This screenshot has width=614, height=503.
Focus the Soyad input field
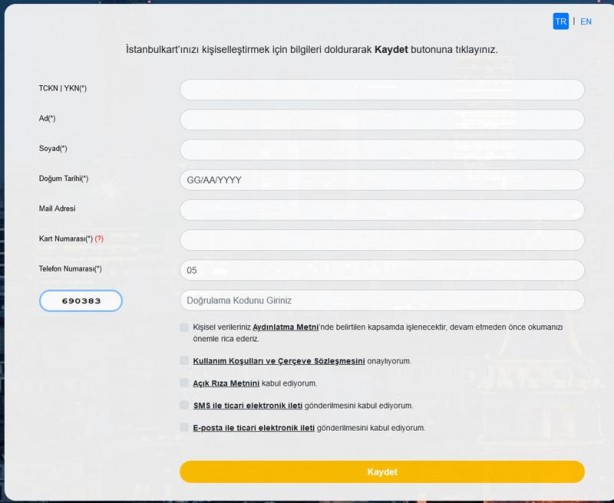point(382,150)
